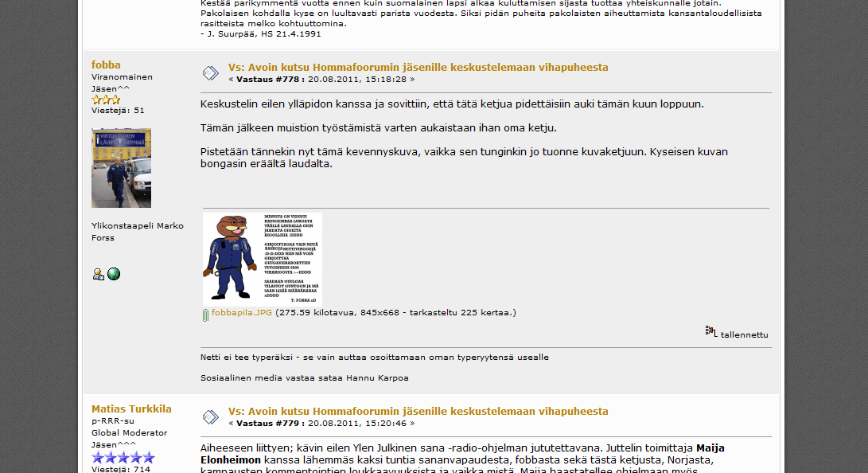The width and height of the screenshot is (868, 473).
Task: Click the paperclip attachment icon
Action: (205, 315)
